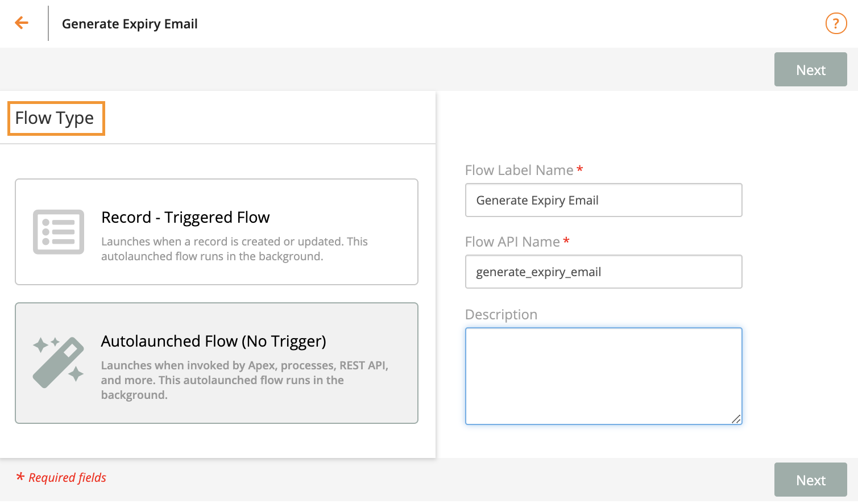Click into the Flow Label Name field
The image size is (858, 504).
pos(603,200)
